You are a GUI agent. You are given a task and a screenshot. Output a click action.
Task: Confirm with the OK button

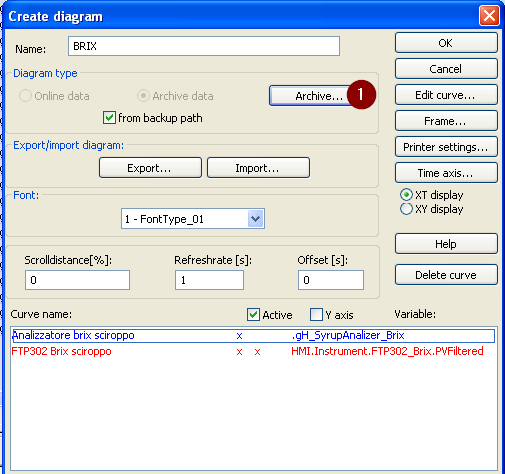click(x=446, y=43)
